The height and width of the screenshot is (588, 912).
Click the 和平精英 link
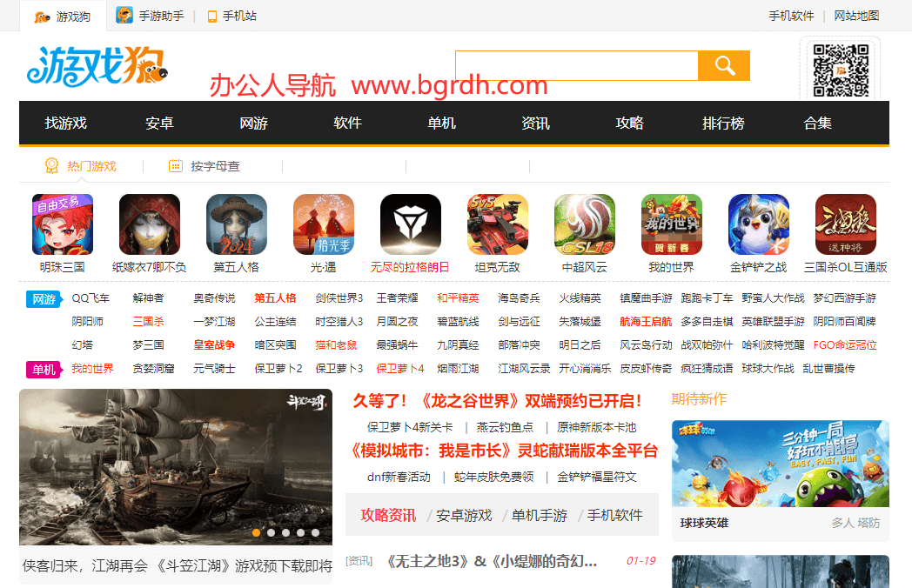[458, 298]
